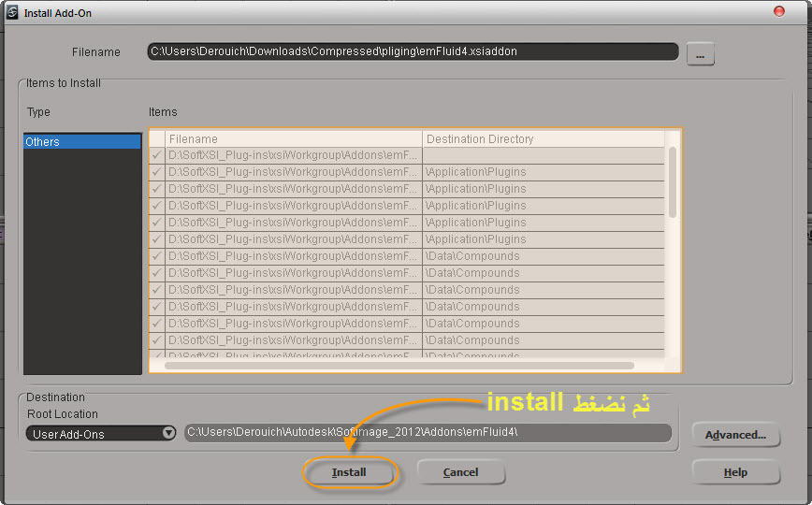Browse for file with the ... button
812x505 pixels.
[x=700, y=54]
